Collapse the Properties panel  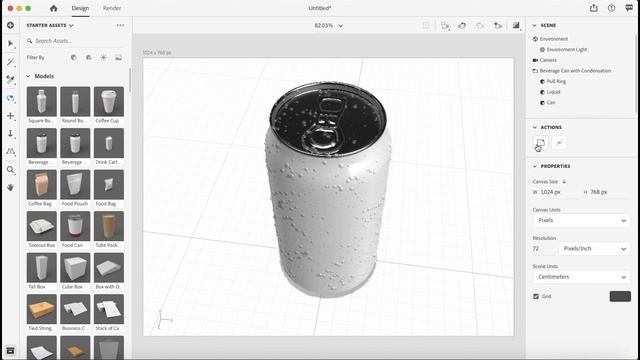point(534,167)
